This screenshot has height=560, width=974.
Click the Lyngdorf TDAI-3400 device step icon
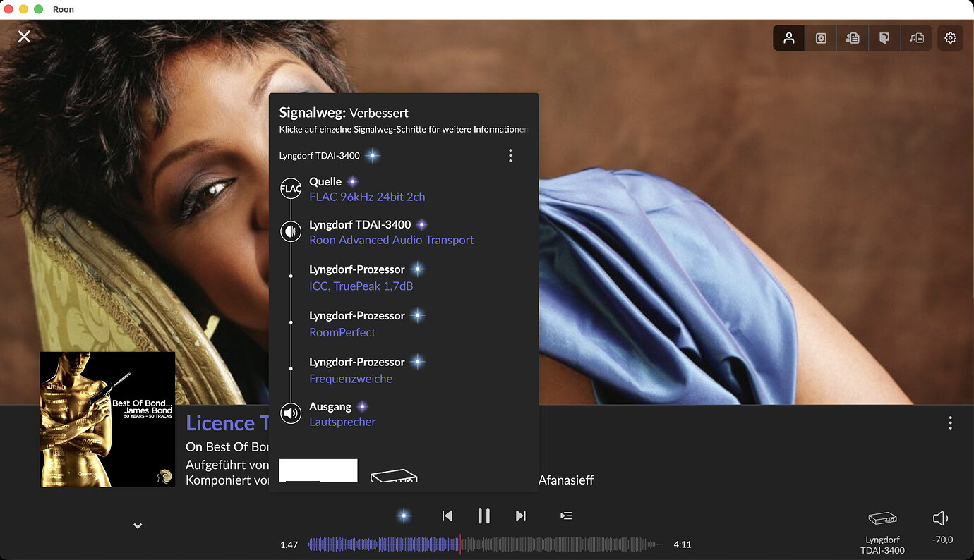[x=291, y=231]
